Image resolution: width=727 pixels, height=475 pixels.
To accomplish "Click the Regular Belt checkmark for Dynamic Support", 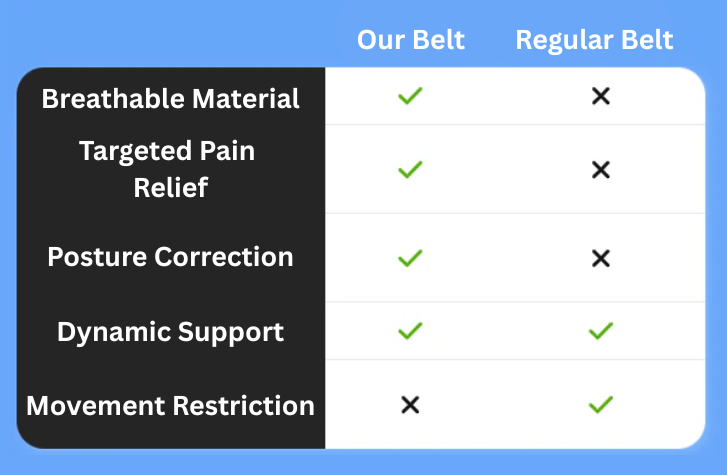I will [600, 331].
